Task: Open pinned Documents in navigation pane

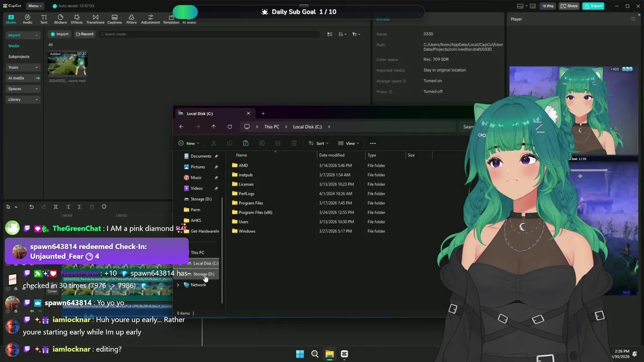Action: click(x=201, y=156)
